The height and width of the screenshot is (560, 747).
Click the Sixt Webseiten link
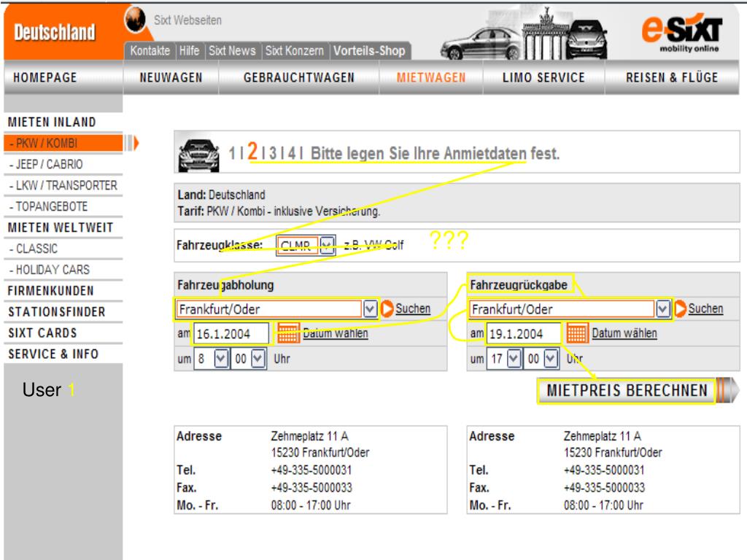187,20
